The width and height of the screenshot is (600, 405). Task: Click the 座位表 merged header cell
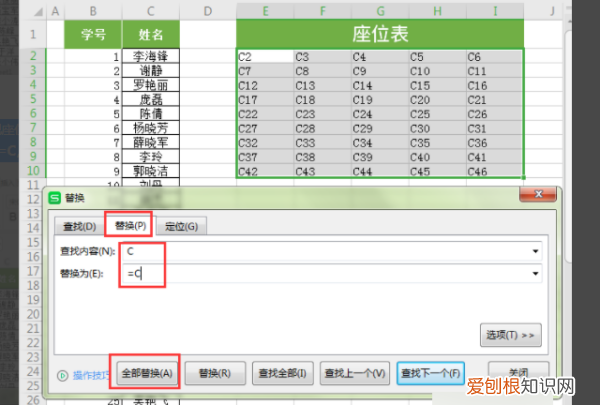pyautogui.click(x=380, y=34)
